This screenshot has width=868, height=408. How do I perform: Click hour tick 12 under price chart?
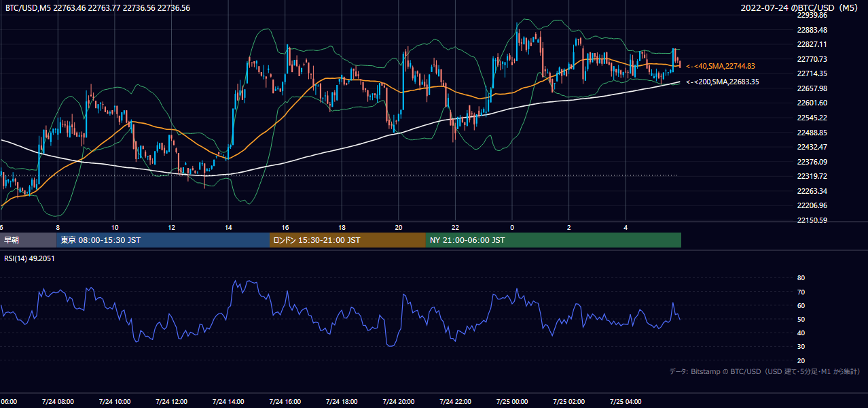(171, 227)
